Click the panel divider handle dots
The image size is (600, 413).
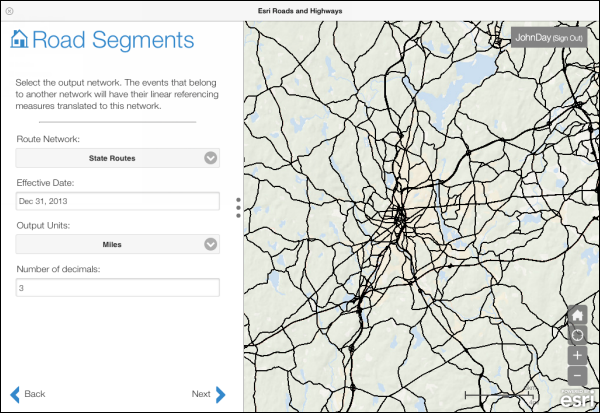click(238, 207)
